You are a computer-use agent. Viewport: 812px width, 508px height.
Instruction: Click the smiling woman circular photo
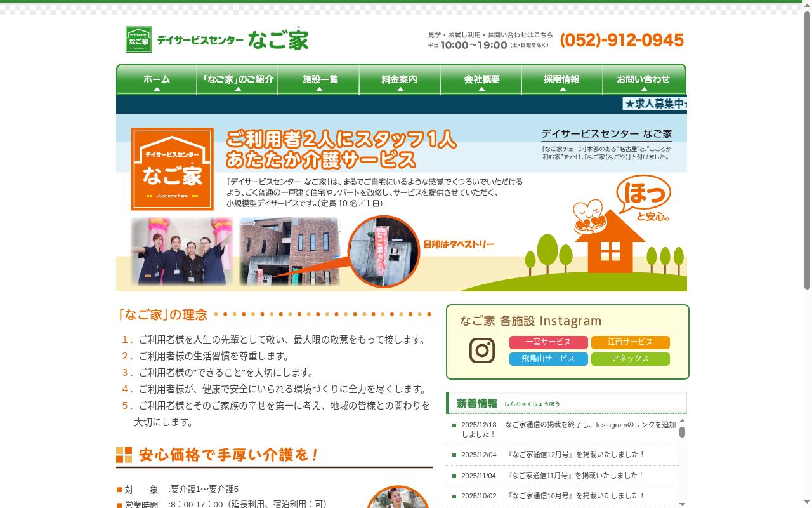(x=398, y=497)
